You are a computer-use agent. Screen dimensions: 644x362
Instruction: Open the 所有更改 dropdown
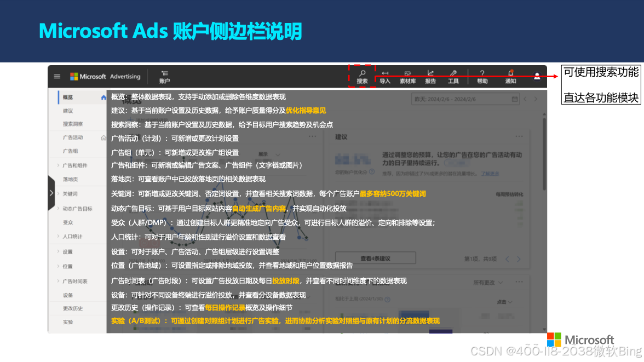(x=488, y=282)
